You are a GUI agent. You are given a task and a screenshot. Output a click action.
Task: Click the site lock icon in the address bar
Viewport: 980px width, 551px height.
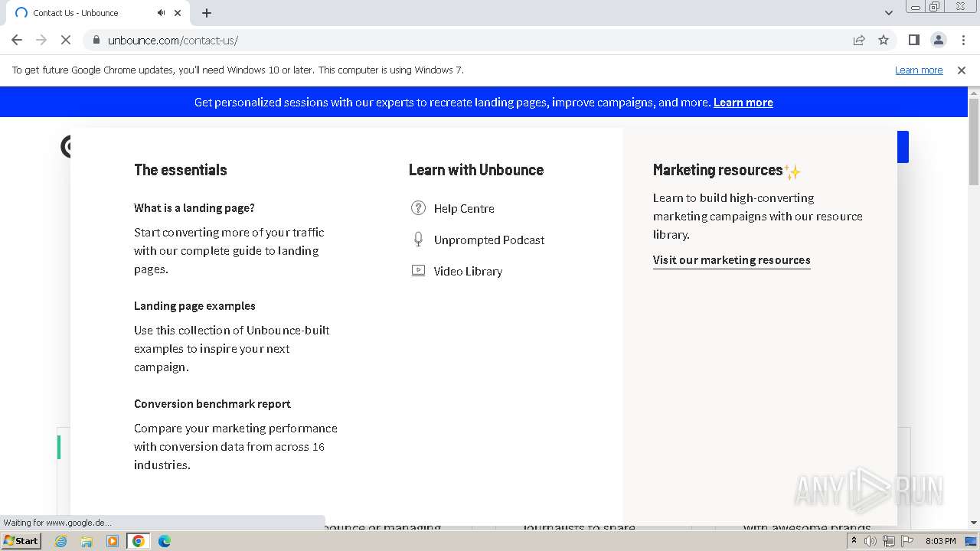pos(96,40)
